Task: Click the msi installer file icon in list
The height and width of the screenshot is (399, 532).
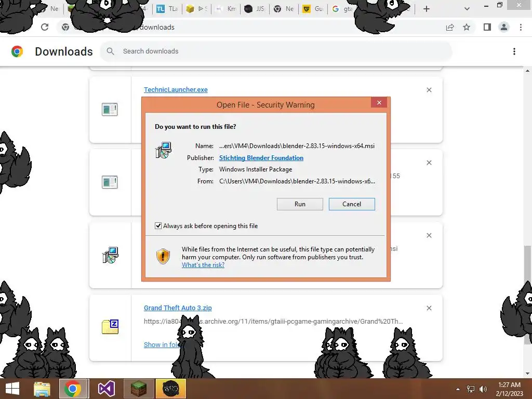Action: tap(110, 255)
